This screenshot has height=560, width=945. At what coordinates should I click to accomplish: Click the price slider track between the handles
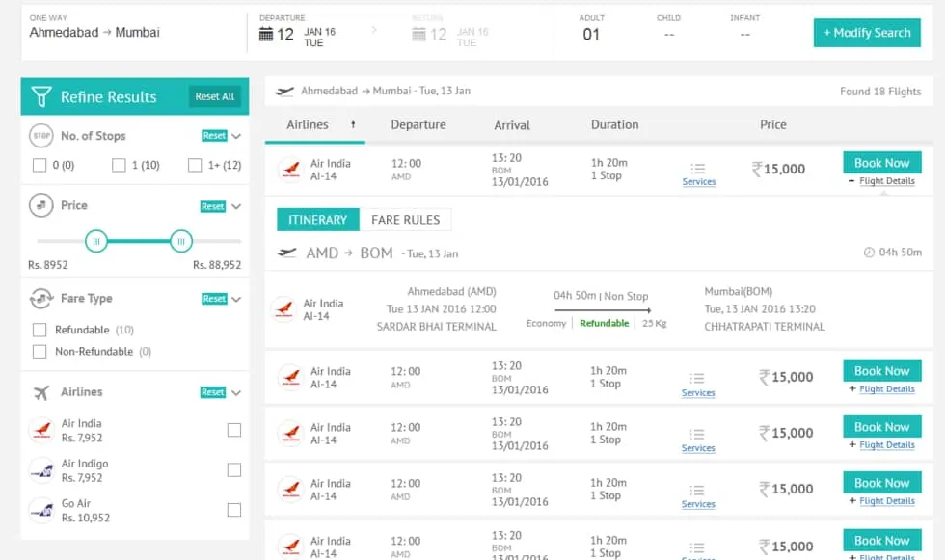pyautogui.click(x=139, y=242)
